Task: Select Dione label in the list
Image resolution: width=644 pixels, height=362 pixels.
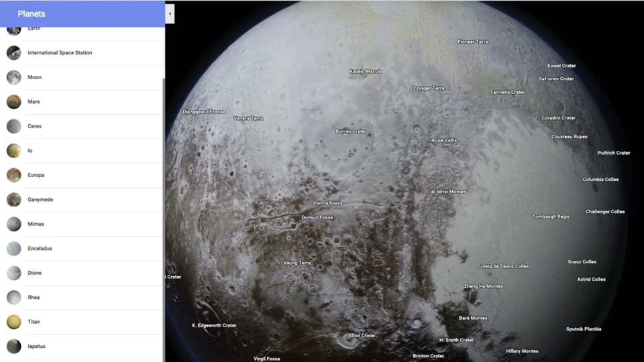Action: 34,273
